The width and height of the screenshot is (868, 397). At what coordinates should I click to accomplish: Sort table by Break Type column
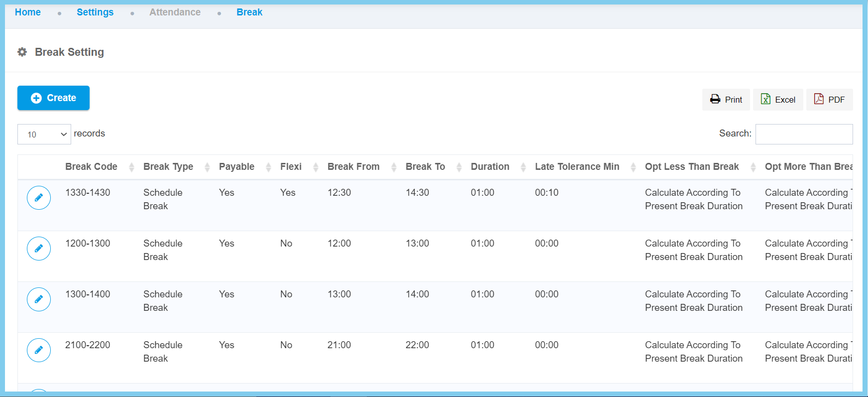point(168,167)
